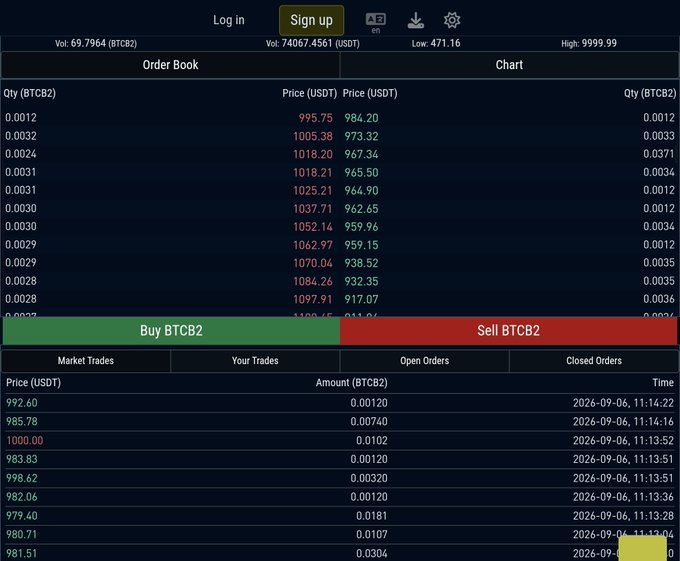Select bid price 967.34
The height and width of the screenshot is (561, 680).
coord(361,154)
